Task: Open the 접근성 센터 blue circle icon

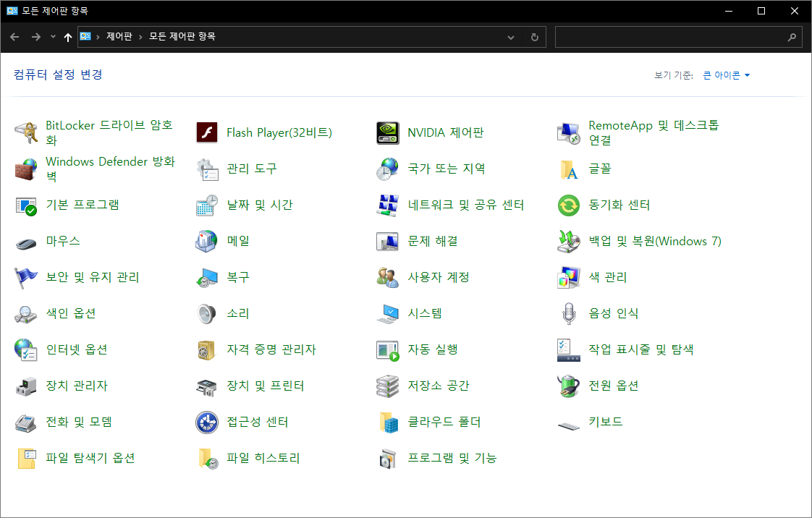Action: point(207,423)
